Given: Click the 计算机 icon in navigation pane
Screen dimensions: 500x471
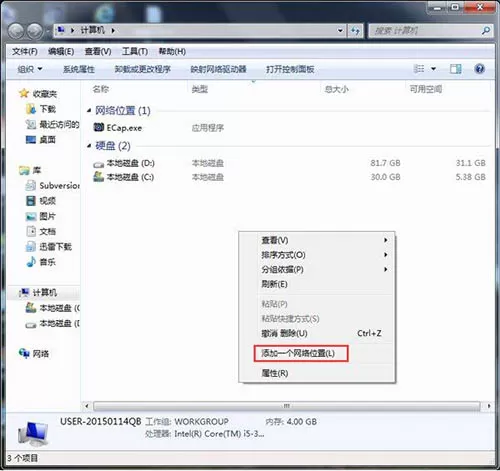Looking at the screenshot, I should click(x=24, y=293).
